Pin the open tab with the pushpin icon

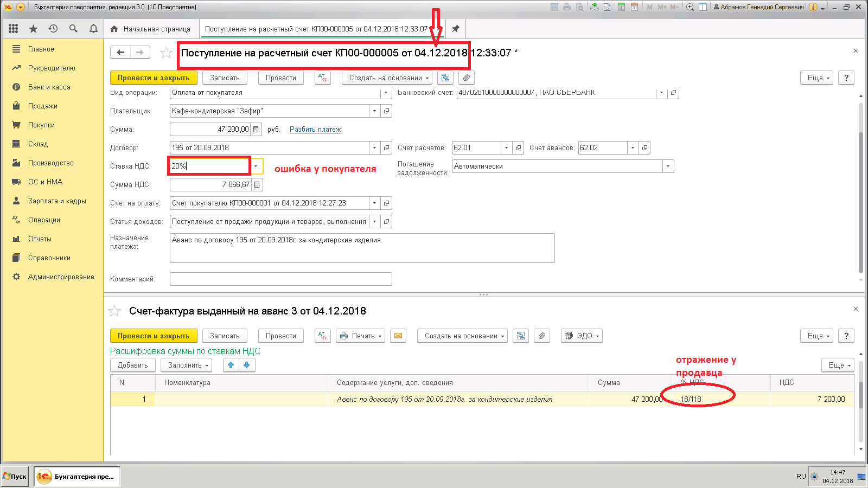(x=456, y=29)
